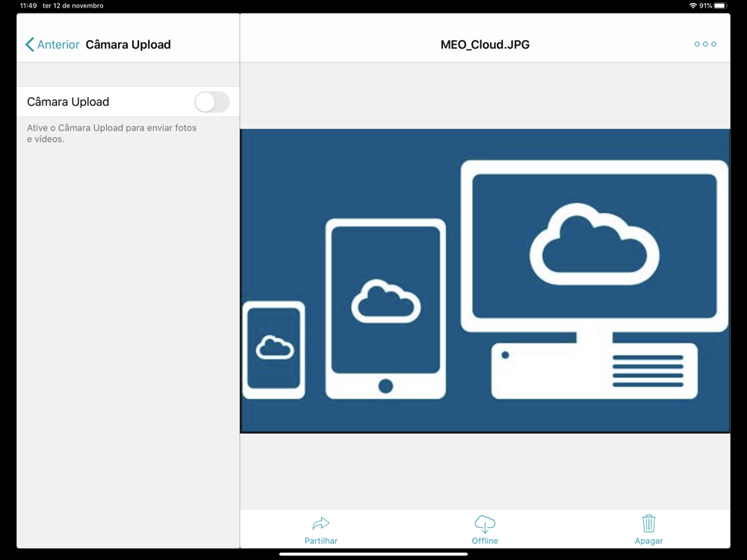Image resolution: width=747 pixels, height=560 pixels.
Task: Tap the 11:49 clock in status bar
Action: pos(28,6)
